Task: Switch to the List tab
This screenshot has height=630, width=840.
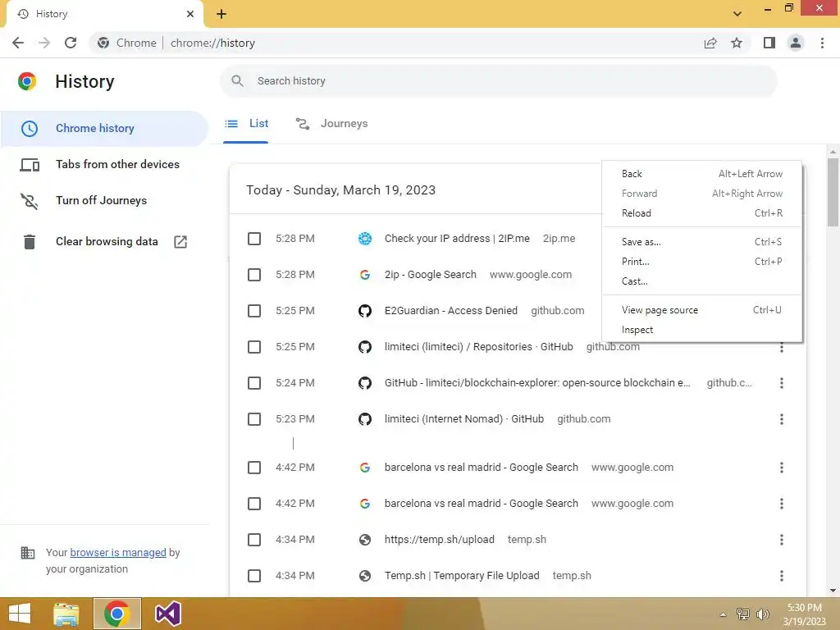Action: point(246,124)
